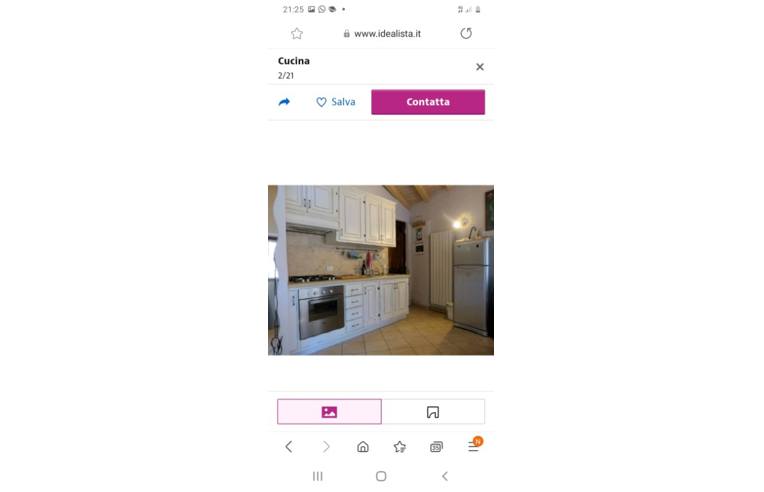Screen dimensions: 764x492
Task: Select the photos view tab
Action: (329, 412)
